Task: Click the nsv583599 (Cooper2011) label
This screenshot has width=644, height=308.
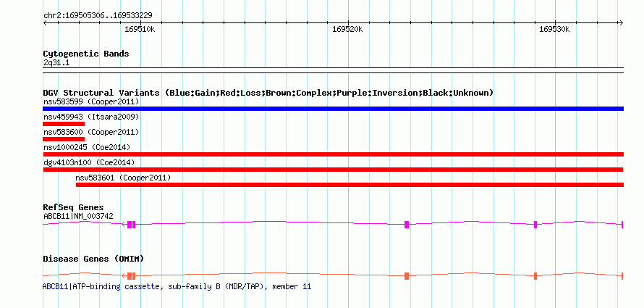Action: point(91,101)
